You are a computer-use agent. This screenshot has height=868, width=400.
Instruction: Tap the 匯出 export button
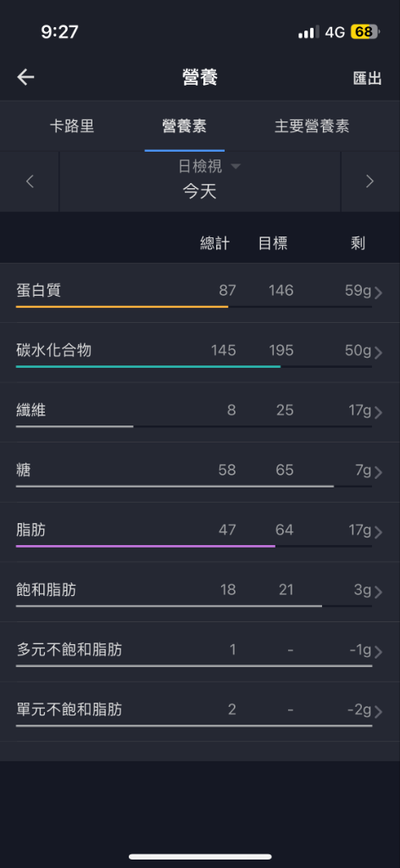pos(367,78)
